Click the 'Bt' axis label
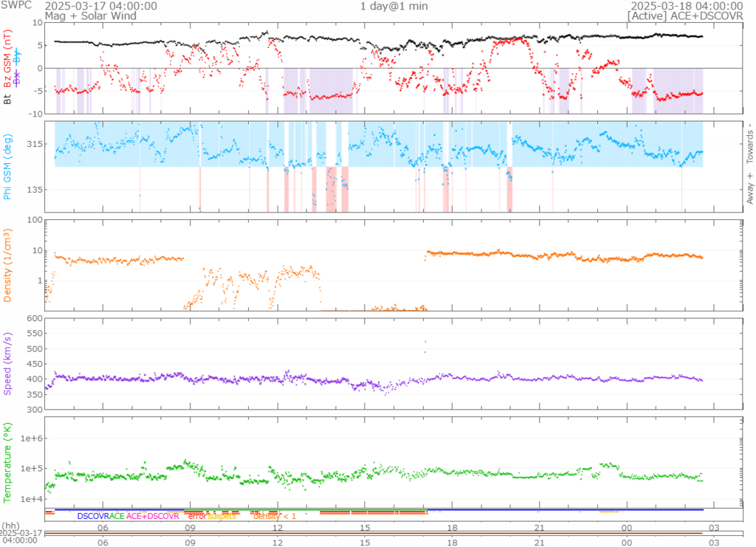Screen dimensions: 756x547 point(7,99)
